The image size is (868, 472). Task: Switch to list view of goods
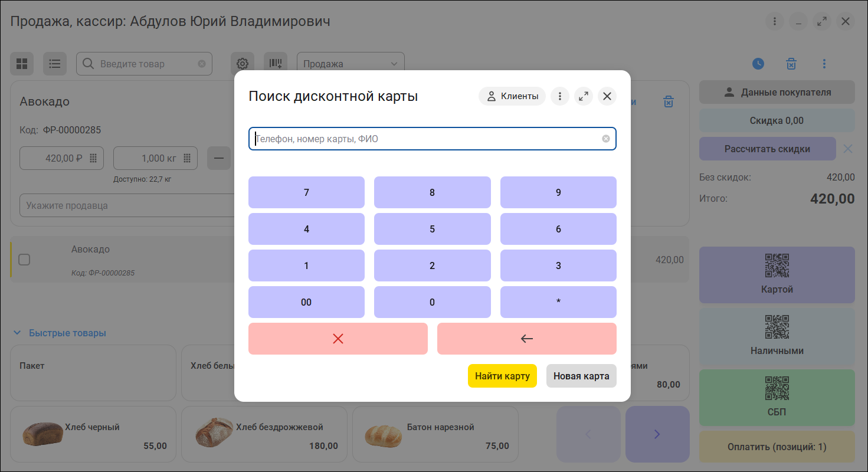[x=55, y=64]
